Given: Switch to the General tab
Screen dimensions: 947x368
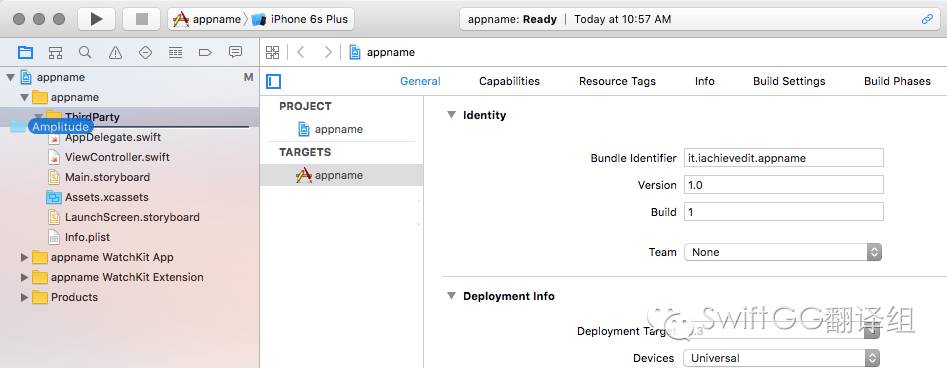Looking at the screenshot, I should pyautogui.click(x=420, y=81).
